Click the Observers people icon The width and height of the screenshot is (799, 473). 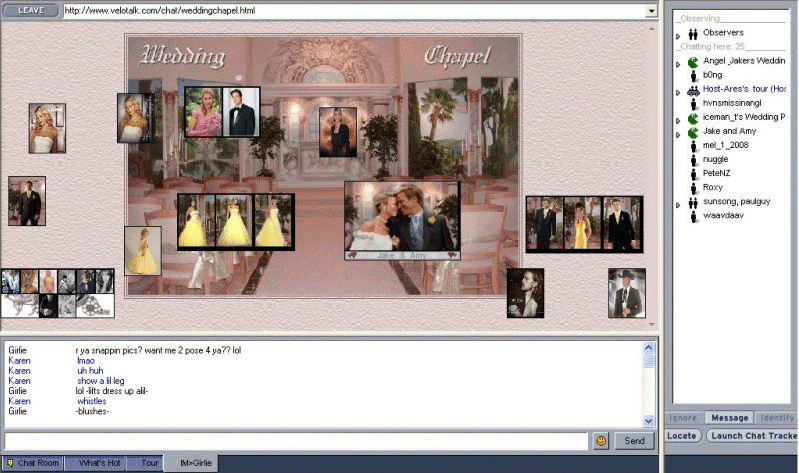tap(692, 33)
